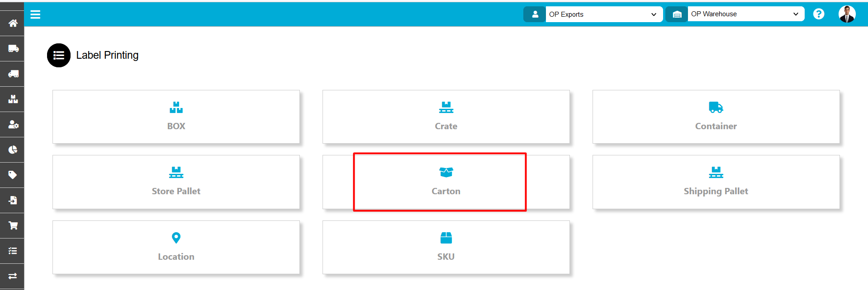This screenshot has height=290, width=868.
Task: Click the task list sidebar icon
Action: [13, 251]
